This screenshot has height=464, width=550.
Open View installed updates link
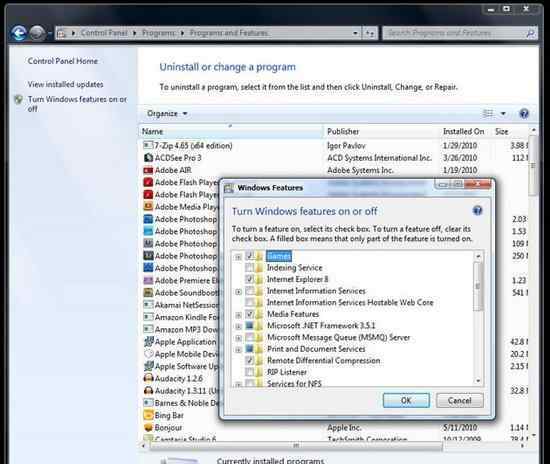pyautogui.click(x=66, y=85)
